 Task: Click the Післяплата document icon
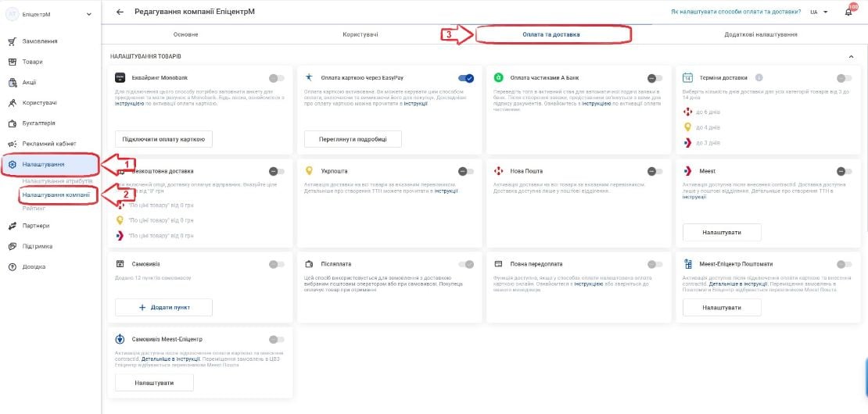[x=310, y=264]
